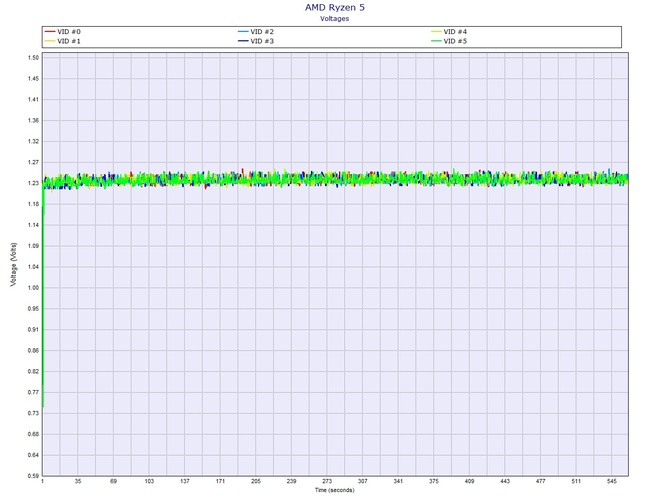The image size is (670, 502).
Task: Click the 35 tick on time axis
Action: click(78, 481)
